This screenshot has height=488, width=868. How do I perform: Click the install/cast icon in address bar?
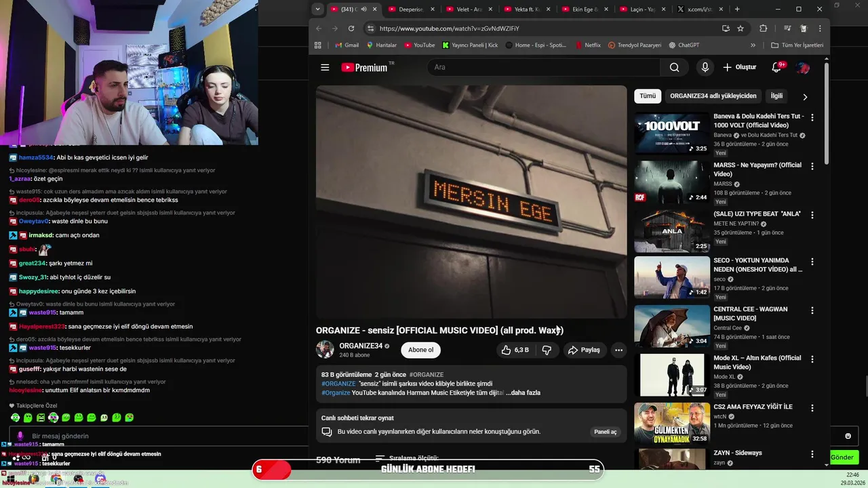(726, 28)
